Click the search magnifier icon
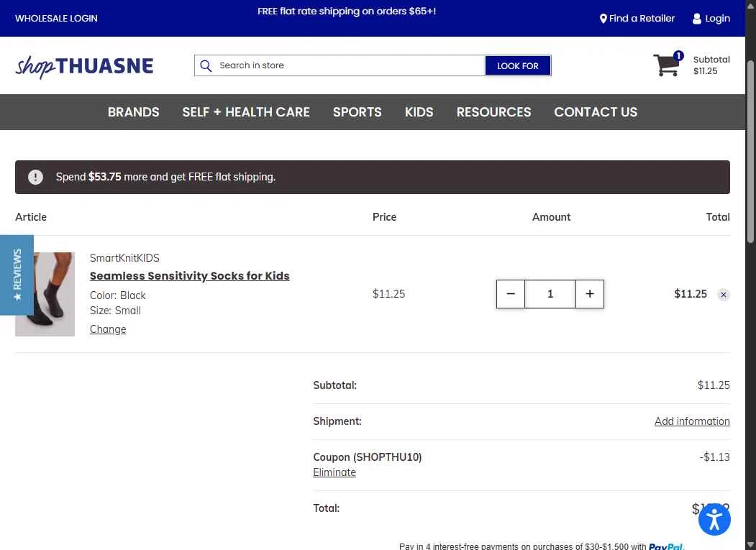Image resolution: width=756 pixels, height=550 pixels. click(x=206, y=65)
